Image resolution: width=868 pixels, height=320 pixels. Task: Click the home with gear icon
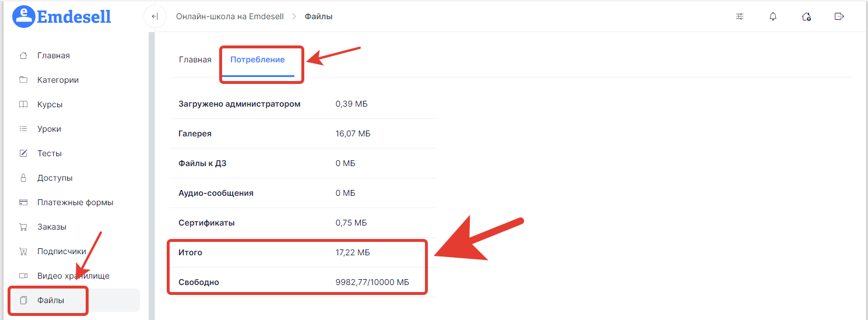click(806, 16)
